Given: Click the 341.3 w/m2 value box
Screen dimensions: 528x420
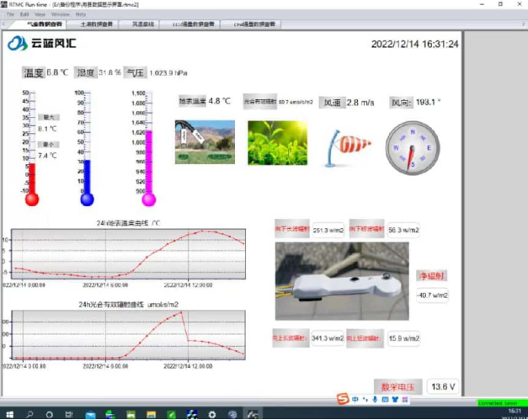Looking at the screenshot, I should (x=328, y=338).
